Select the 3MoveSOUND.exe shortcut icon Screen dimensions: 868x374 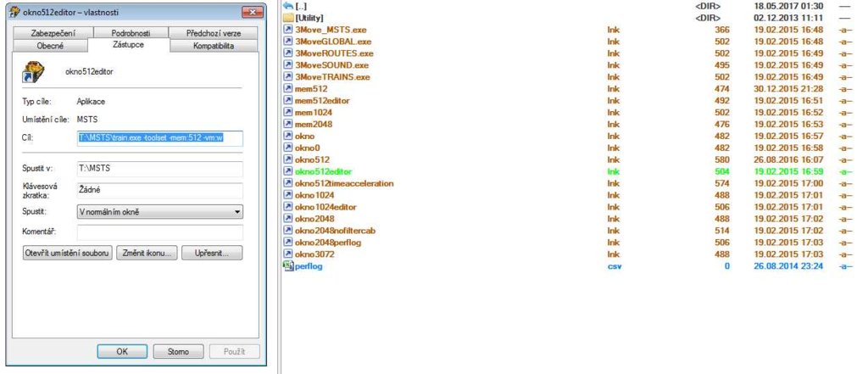288,64
